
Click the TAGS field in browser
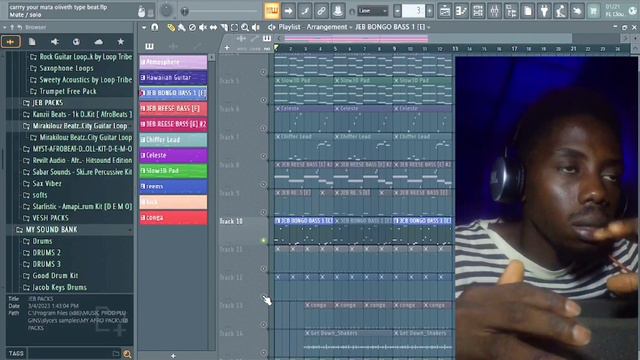69,353
